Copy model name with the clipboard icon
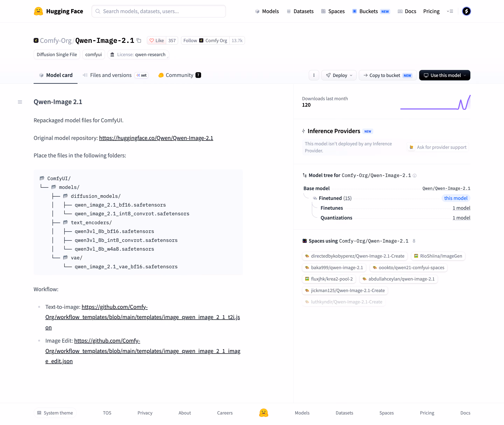 coord(139,40)
